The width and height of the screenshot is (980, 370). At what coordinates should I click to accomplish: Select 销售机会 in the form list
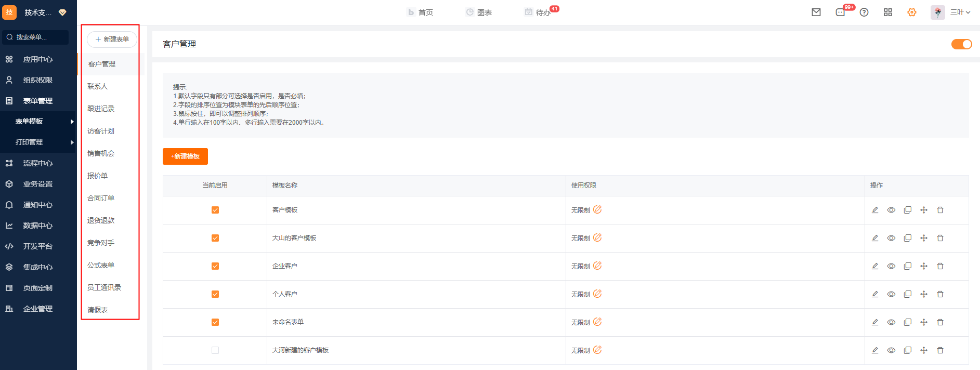tap(101, 153)
